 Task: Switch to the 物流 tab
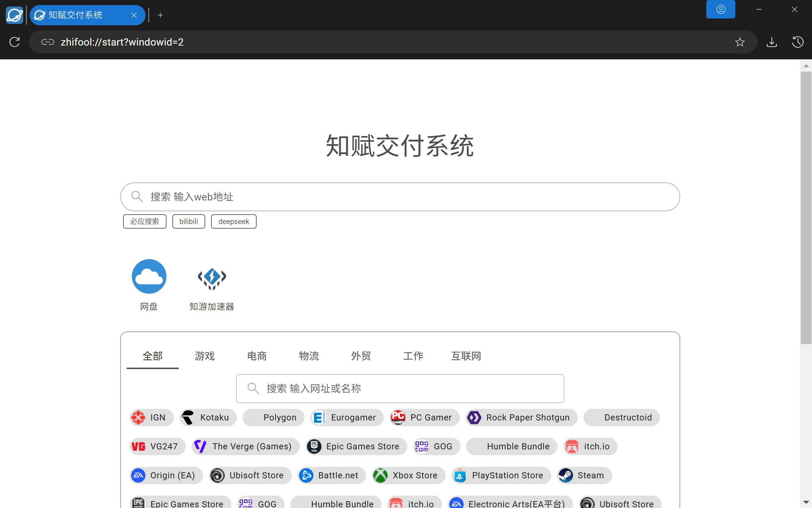point(309,356)
